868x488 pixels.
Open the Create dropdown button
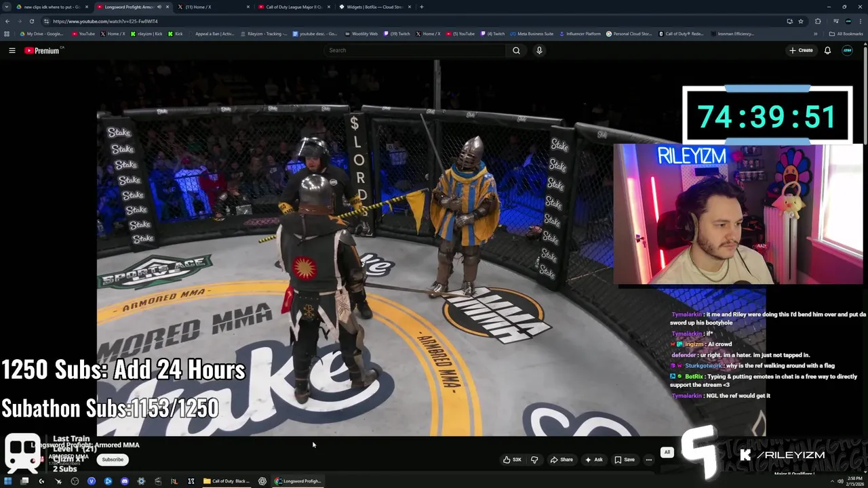[x=801, y=50]
